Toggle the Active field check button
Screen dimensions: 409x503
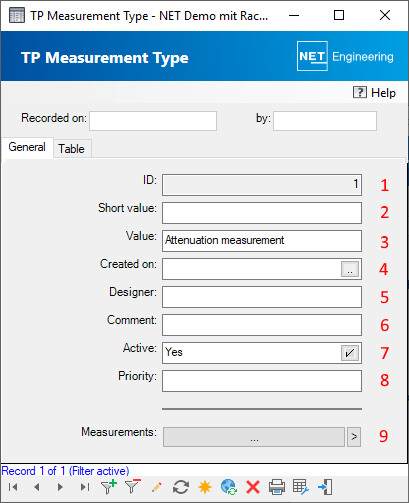pos(350,353)
